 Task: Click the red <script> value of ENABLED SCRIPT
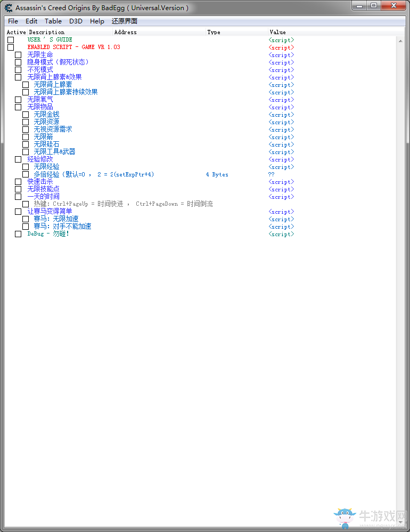tap(281, 47)
